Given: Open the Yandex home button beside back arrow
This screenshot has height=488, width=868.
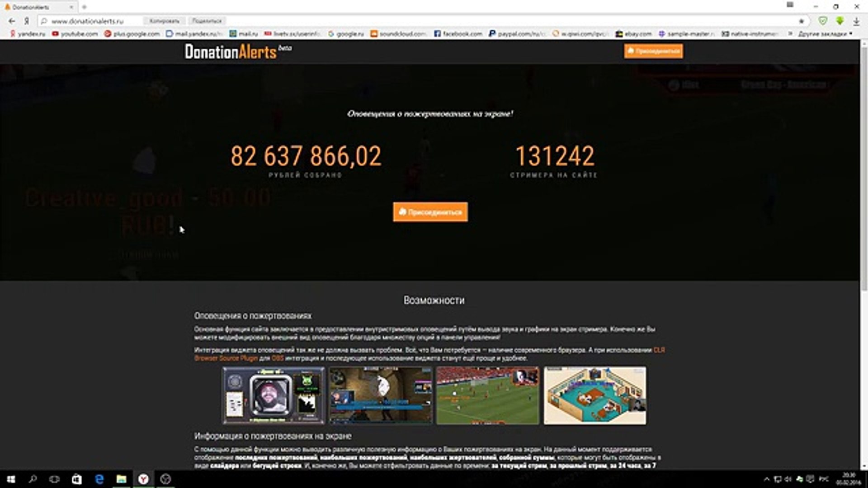Looking at the screenshot, I should [x=27, y=21].
